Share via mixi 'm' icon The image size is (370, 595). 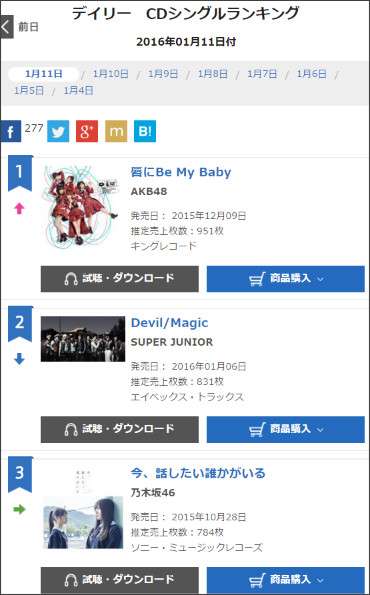116,131
